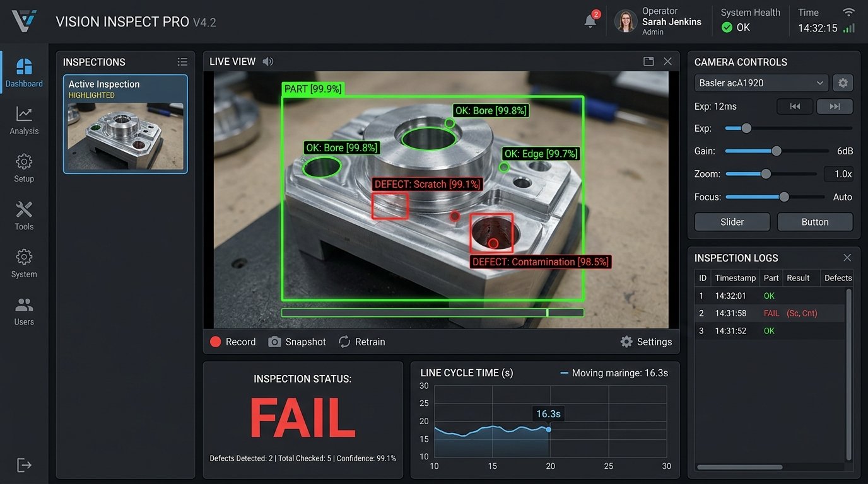Click the Slider button in Camera Controls
Screen dimensions: 868x484
pos(732,222)
